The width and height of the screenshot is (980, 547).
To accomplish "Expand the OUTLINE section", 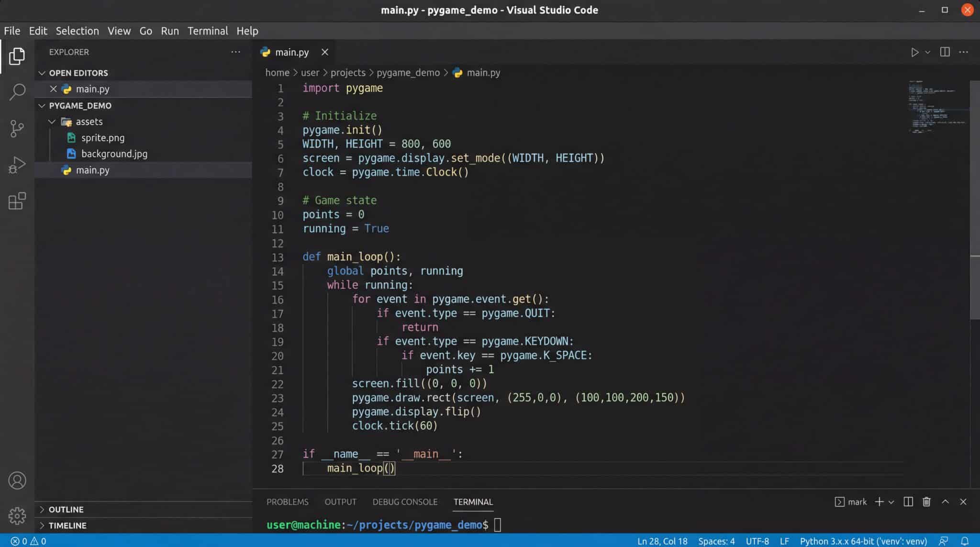I will pos(66,509).
